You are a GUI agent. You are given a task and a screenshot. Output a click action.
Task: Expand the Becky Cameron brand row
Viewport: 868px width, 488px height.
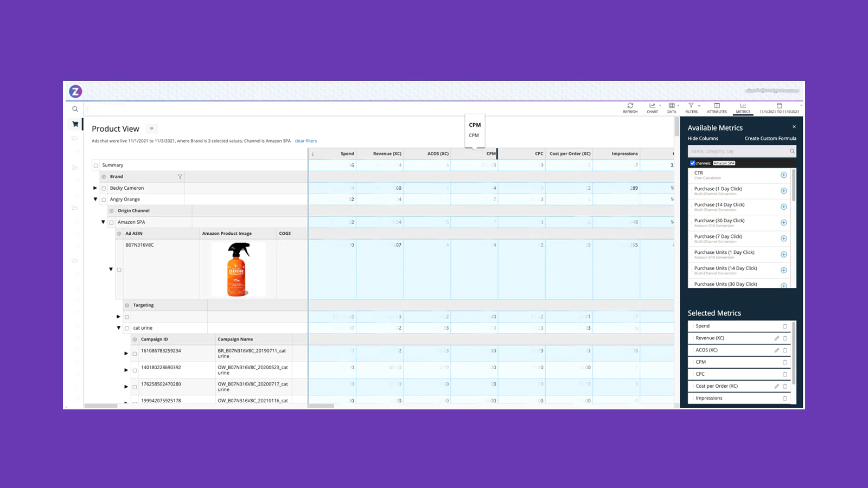pos(95,188)
